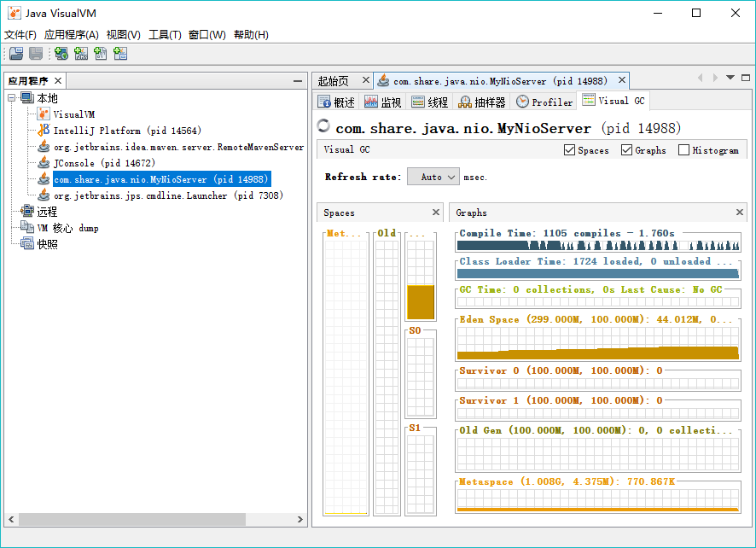Click the Eden fill bar in Spaces
This screenshot has height=548, width=756.
pos(421,302)
